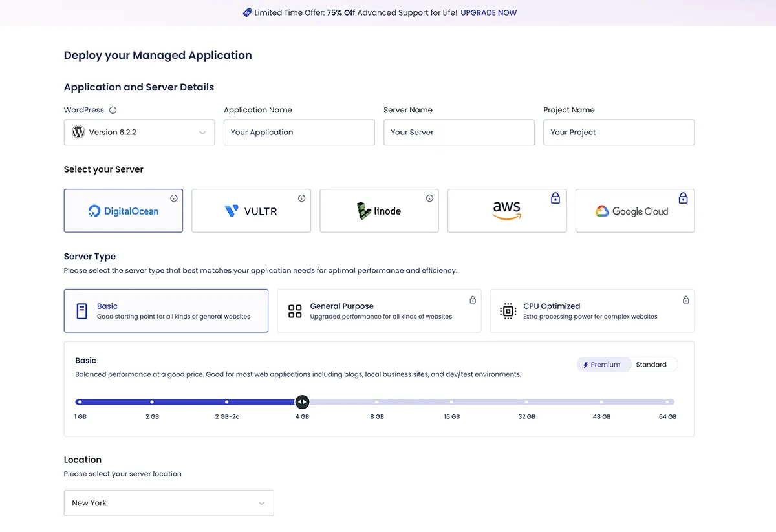Click the lock icon on AWS card
The height and width of the screenshot is (532, 776).
coord(555,198)
